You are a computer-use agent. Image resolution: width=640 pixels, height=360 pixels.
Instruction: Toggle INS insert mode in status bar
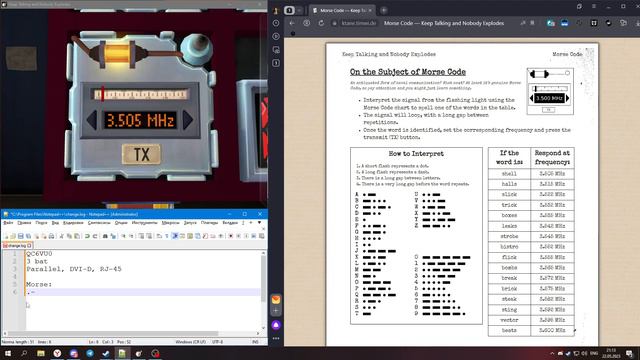pos(255,342)
